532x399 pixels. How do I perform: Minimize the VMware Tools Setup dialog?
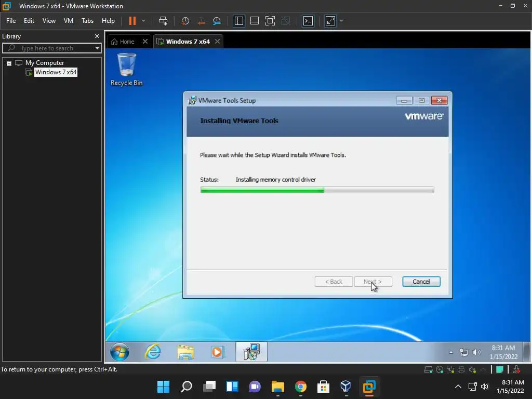[x=404, y=100]
